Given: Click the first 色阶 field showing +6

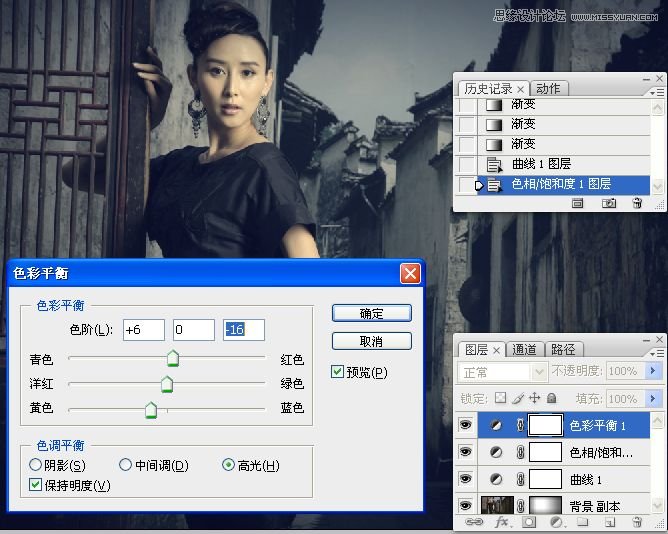Looking at the screenshot, I should [x=144, y=330].
